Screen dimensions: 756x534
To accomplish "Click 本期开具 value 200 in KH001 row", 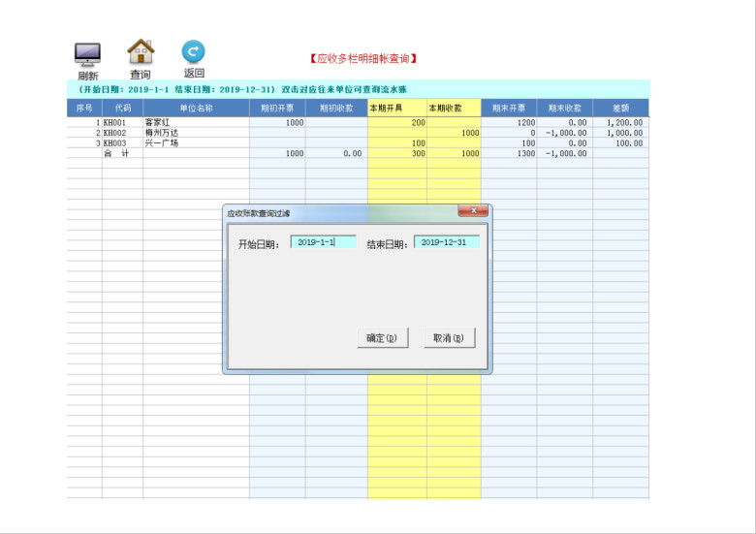I will click(x=418, y=122).
